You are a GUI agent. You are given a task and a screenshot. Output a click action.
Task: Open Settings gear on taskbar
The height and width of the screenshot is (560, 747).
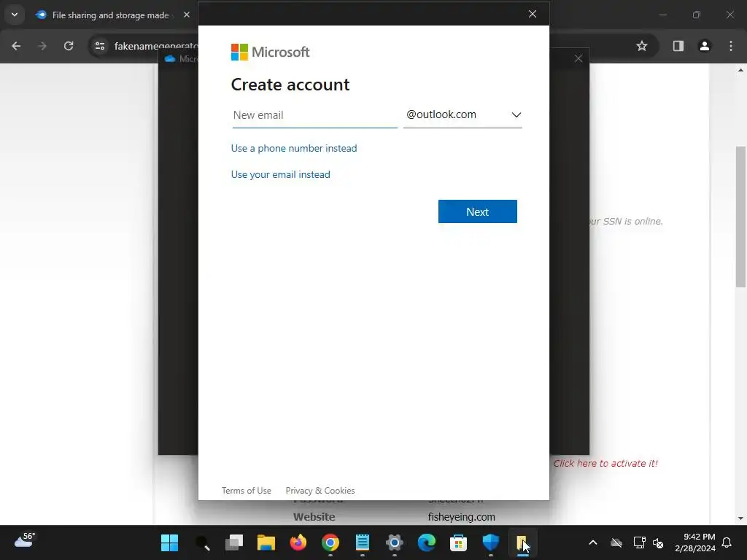[395, 542]
